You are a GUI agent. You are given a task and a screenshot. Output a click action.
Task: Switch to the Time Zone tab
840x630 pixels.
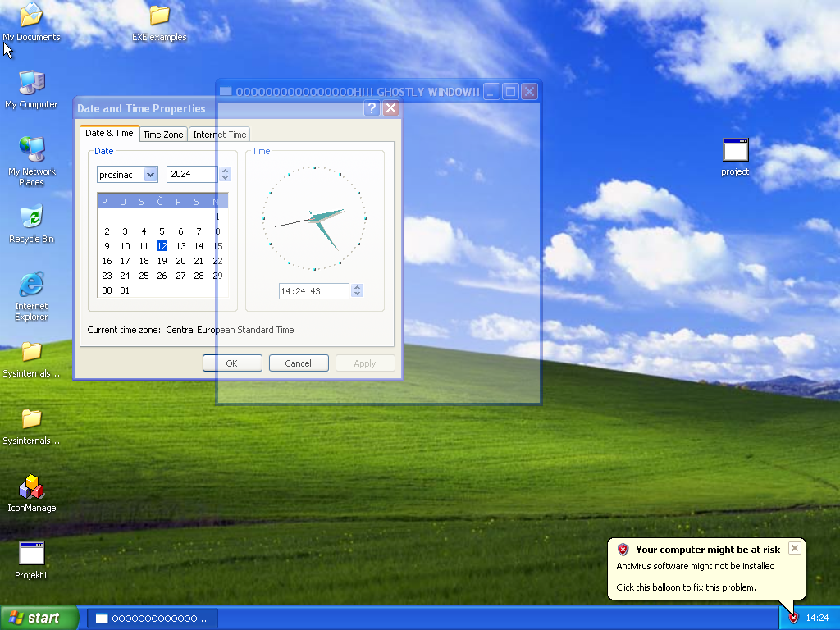point(162,135)
